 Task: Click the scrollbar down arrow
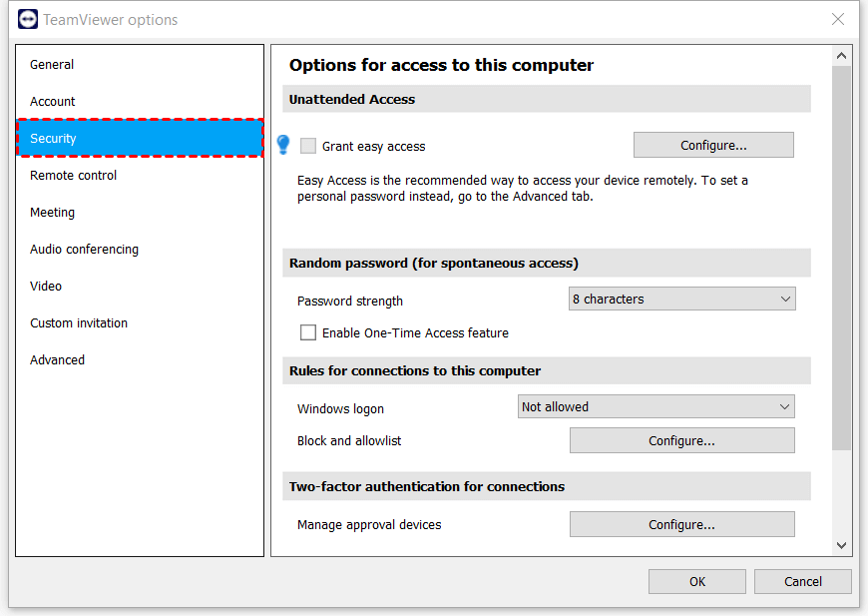[841, 545]
